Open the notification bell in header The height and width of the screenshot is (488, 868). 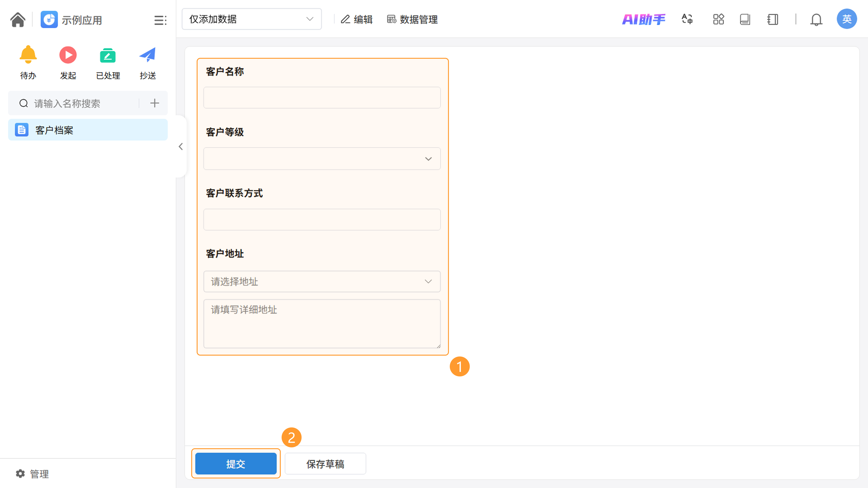pos(816,19)
